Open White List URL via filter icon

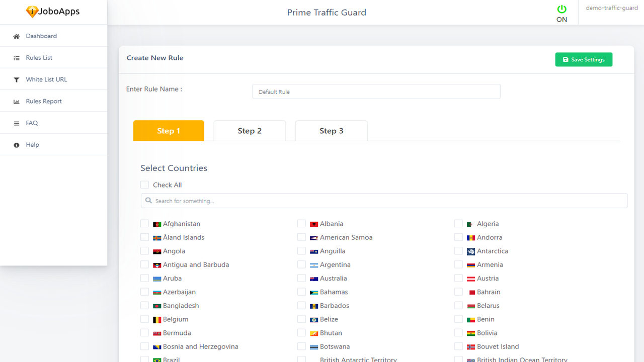(16, 79)
